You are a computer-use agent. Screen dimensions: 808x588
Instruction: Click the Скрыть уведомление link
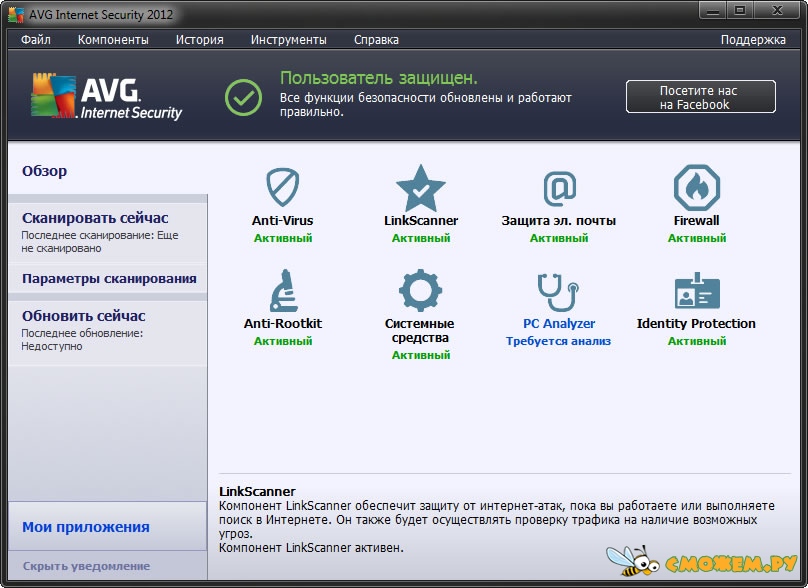[87, 566]
